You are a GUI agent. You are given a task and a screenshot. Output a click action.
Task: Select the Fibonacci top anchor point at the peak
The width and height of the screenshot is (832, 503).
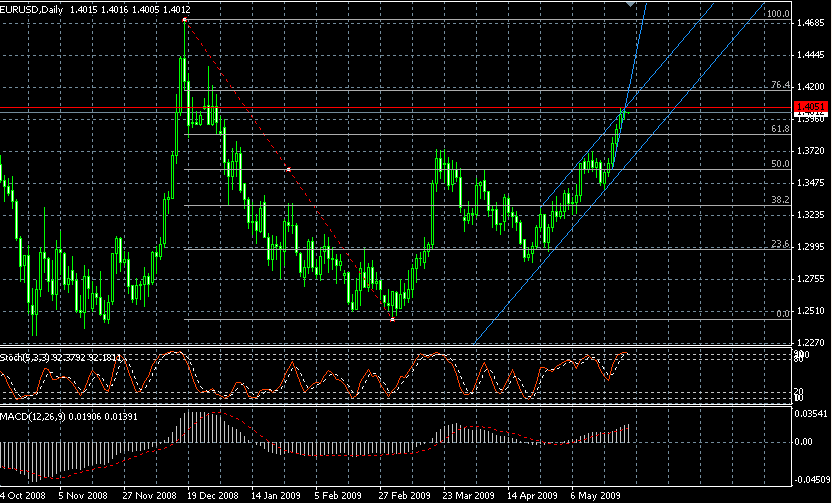coord(185,20)
